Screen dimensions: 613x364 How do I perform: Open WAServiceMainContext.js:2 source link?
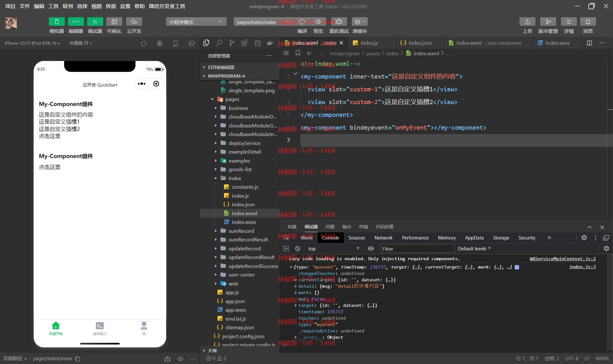[563, 259]
